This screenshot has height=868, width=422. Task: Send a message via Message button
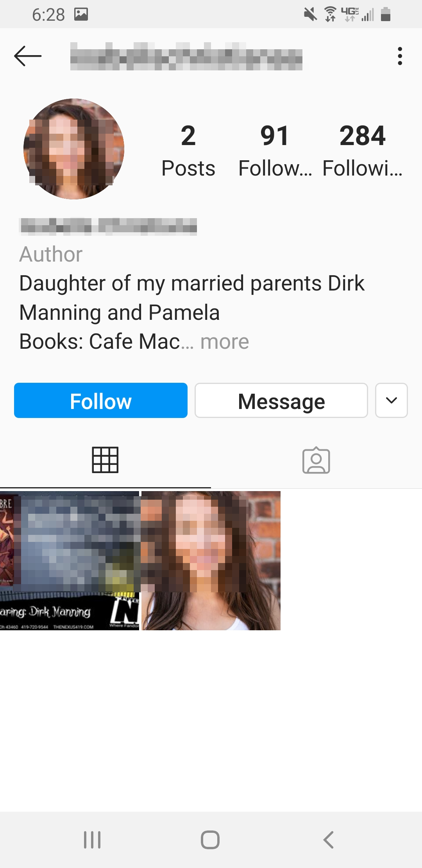[x=281, y=400]
